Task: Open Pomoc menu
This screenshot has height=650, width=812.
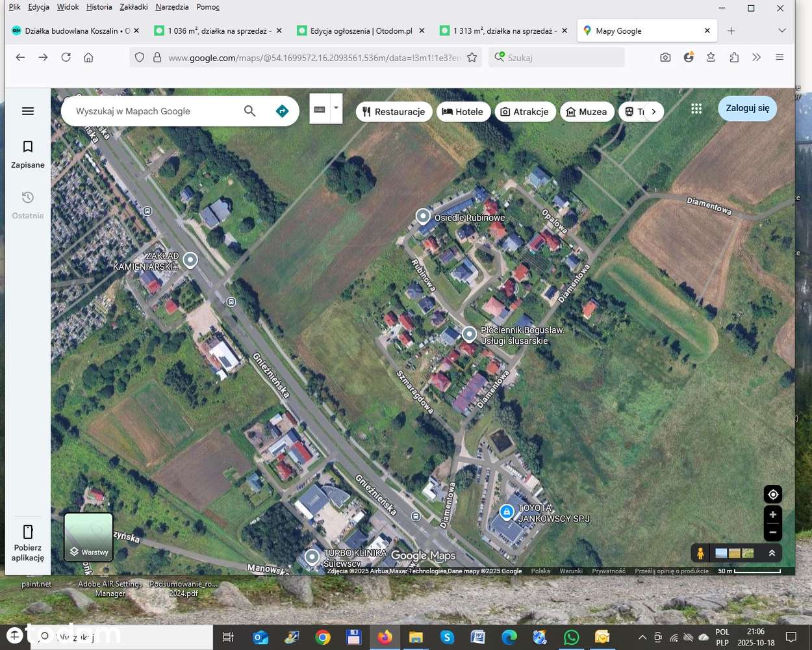Action: point(208,7)
